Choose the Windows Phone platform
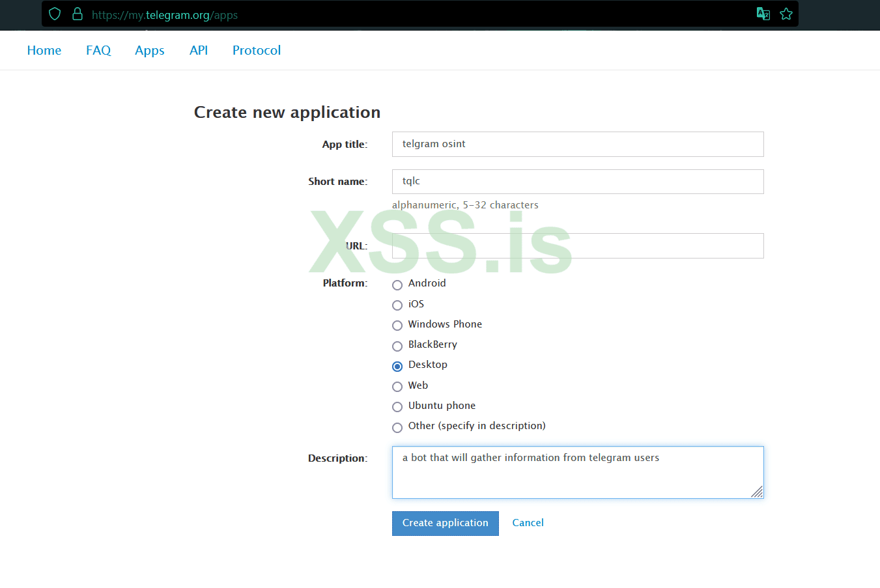Screen dimensions: 880x588 point(397,325)
